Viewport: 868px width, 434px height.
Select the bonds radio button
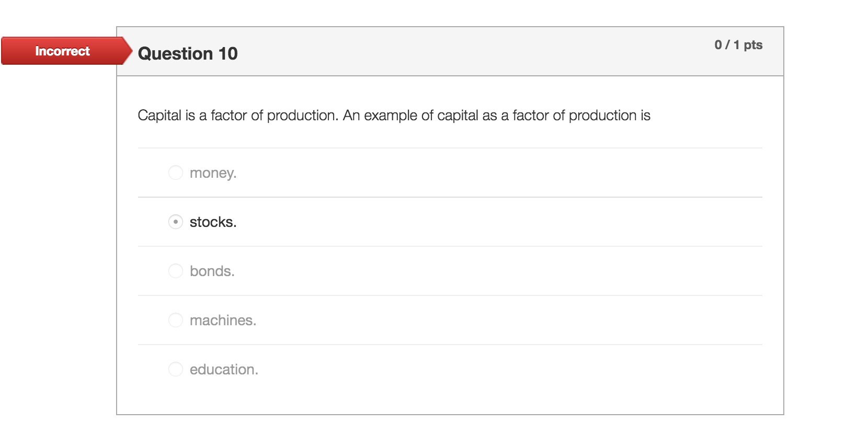point(175,271)
